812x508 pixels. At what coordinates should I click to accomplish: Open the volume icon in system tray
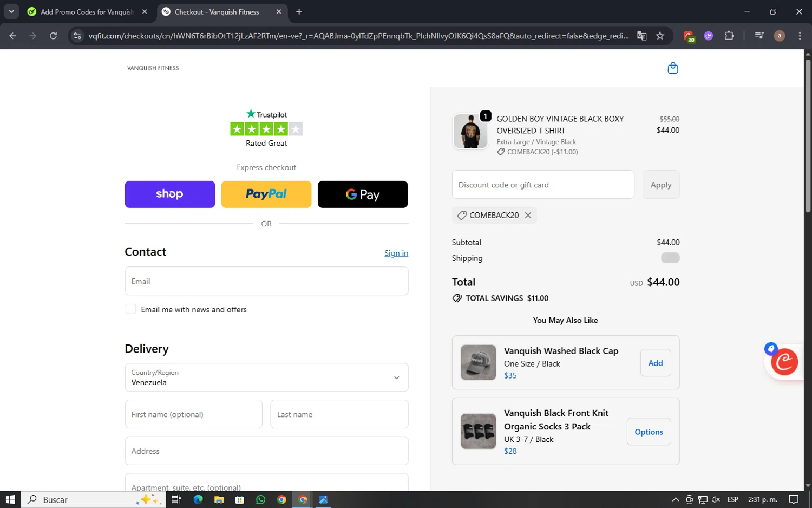coord(716,499)
